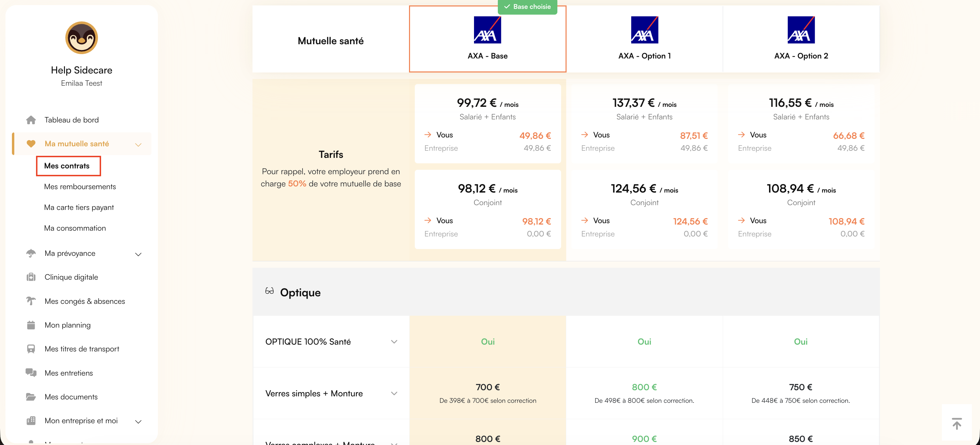Click the orange 50% text in Tarifs
Image resolution: width=980 pixels, height=445 pixels.
point(297,184)
